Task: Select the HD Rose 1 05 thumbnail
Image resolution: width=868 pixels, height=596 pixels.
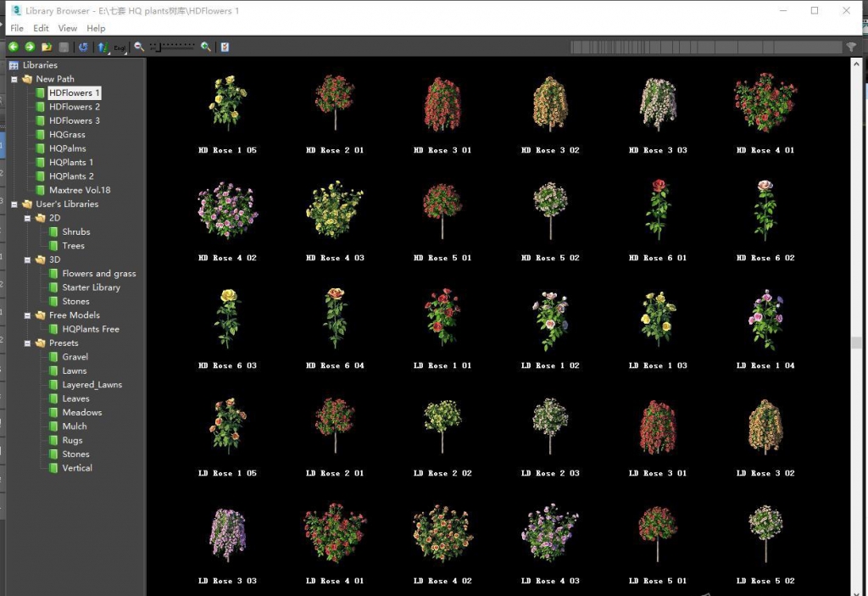Action: tap(227, 103)
